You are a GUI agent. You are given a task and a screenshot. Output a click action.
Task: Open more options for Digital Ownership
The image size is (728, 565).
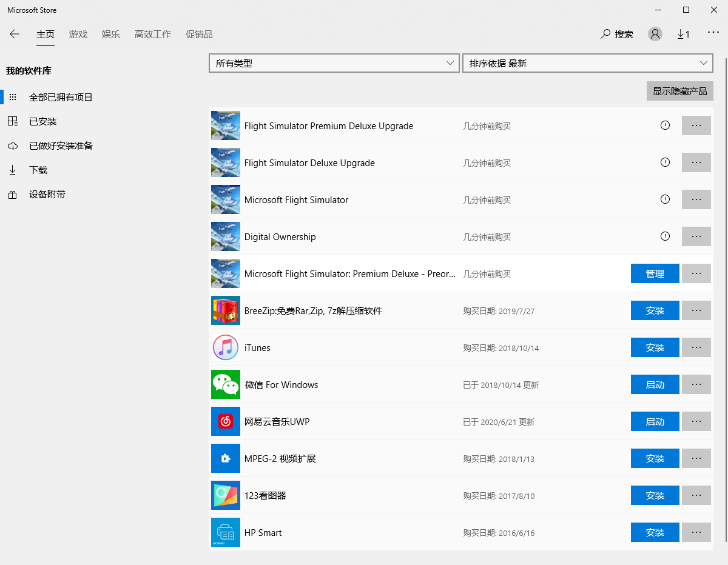(696, 236)
